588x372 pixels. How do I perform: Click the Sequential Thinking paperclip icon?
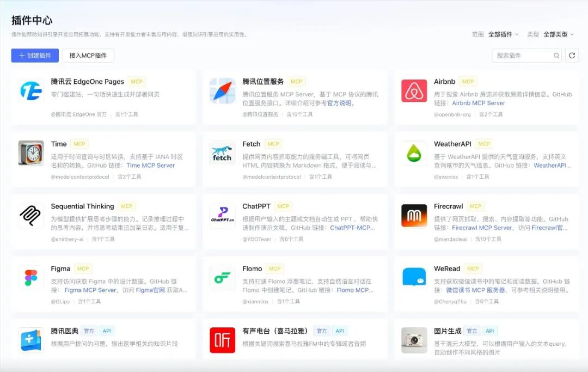pos(31,215)
